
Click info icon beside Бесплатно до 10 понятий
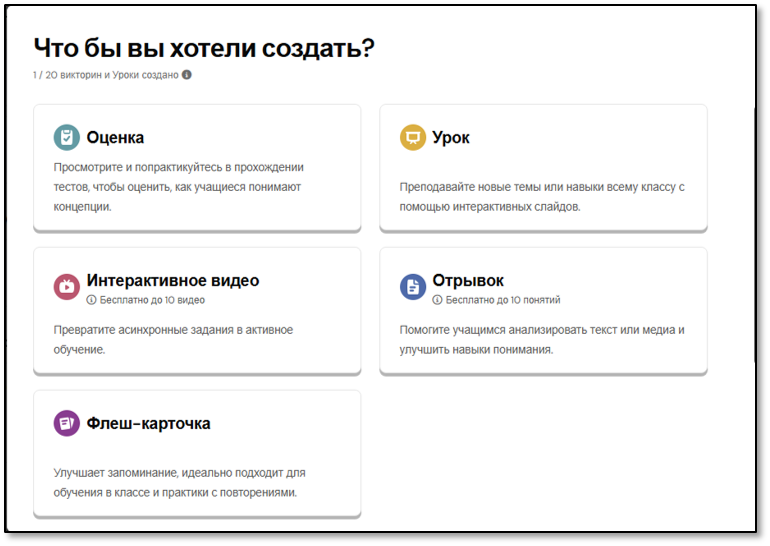coord(437,300)
